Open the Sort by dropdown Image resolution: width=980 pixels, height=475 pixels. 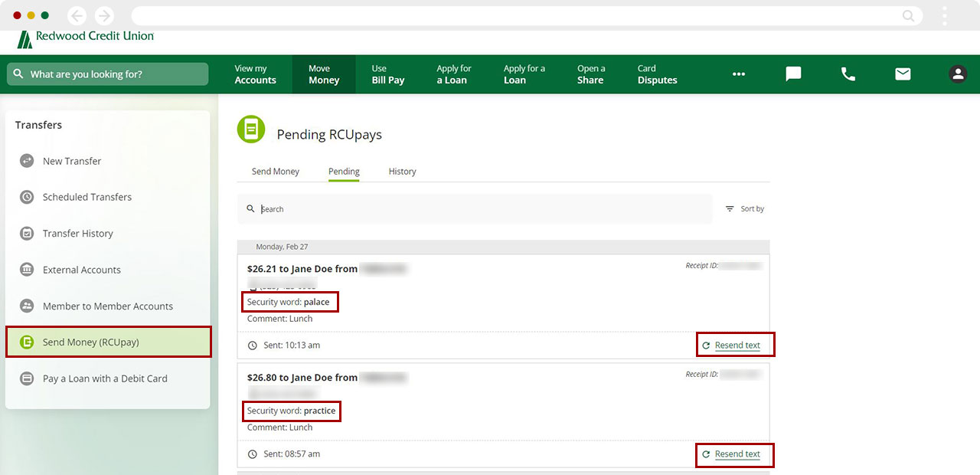click(x=744, y=208)
